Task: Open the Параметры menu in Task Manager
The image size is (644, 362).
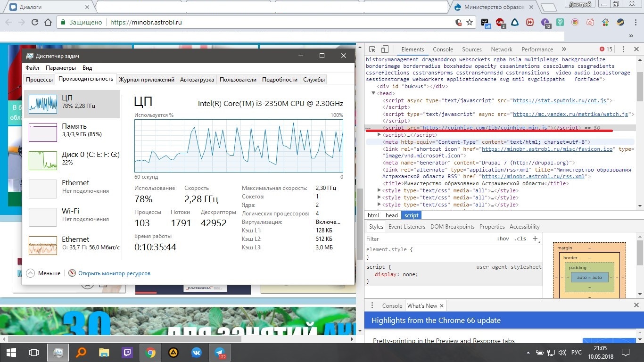Action: click(61, 68)
